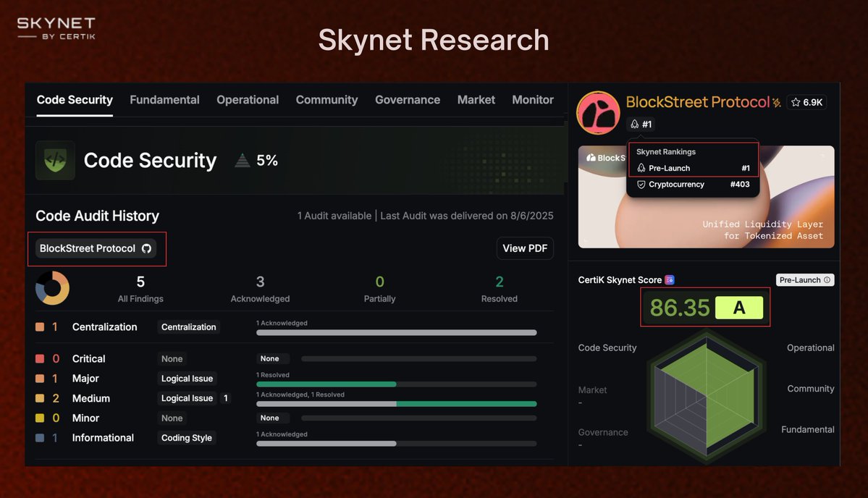Viewport: 868px width, 498px height.
Task: Click the 0 Partially count
Action: click(380, 282)
